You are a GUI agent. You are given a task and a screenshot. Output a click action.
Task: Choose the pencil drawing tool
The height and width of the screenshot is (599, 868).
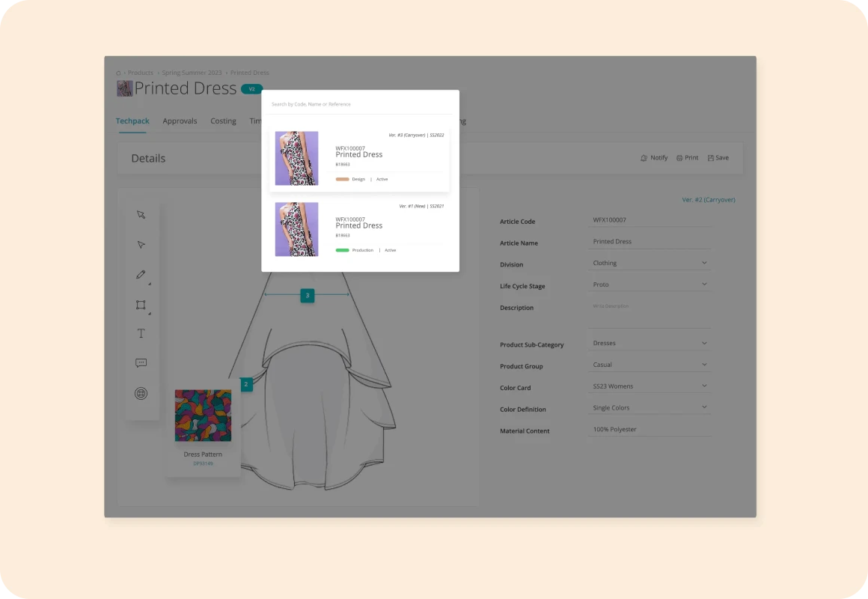pos(141,275)
